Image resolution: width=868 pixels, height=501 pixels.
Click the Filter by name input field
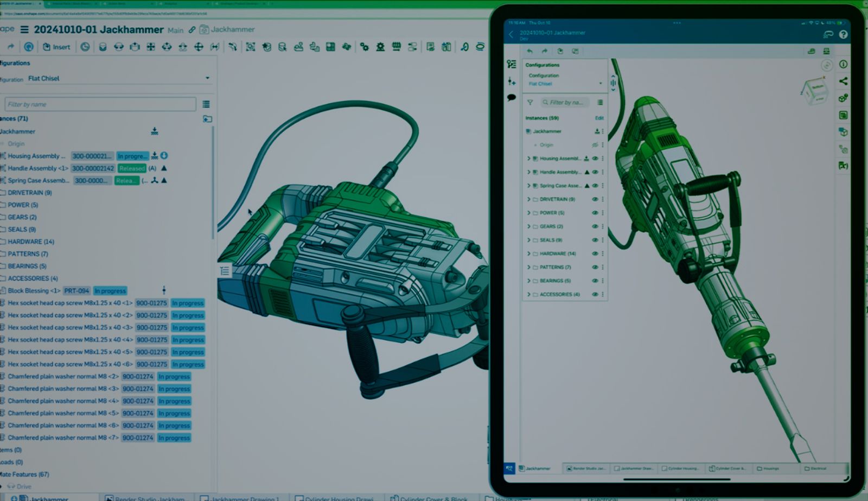[x=100, y=104]
